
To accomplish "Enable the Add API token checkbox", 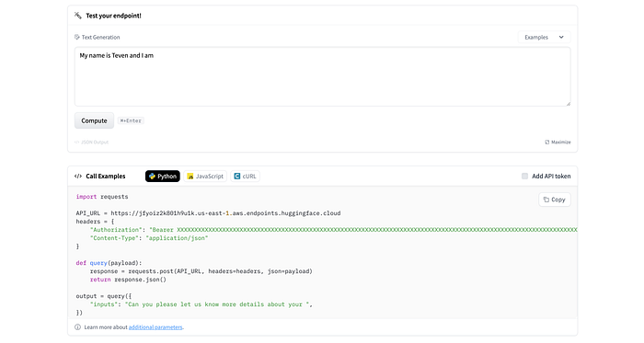I will (x=524, y=176).
